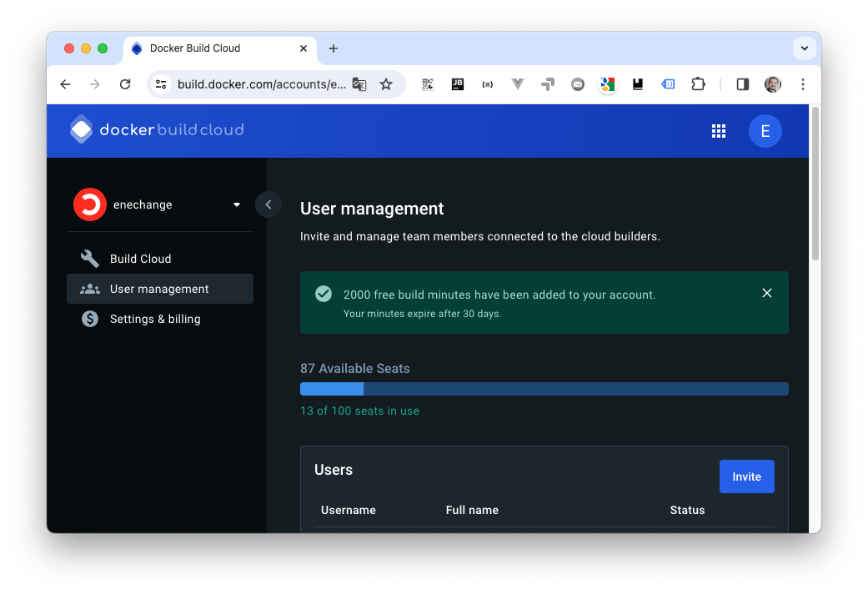Screen dimensions: 868x595
Task: Click the Vue devtools V extension icon
Action: [x=518, y=84]
